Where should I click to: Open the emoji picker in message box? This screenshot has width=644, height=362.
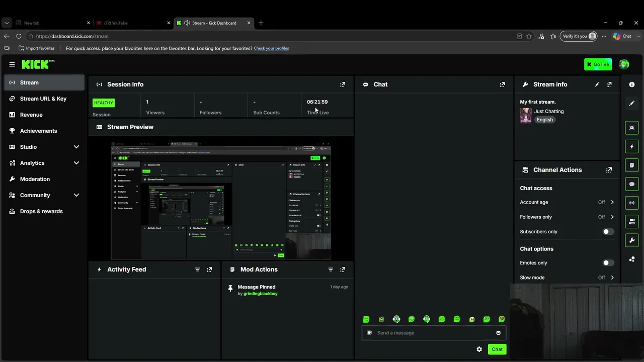pyautogui.click(x=499, y=333)
